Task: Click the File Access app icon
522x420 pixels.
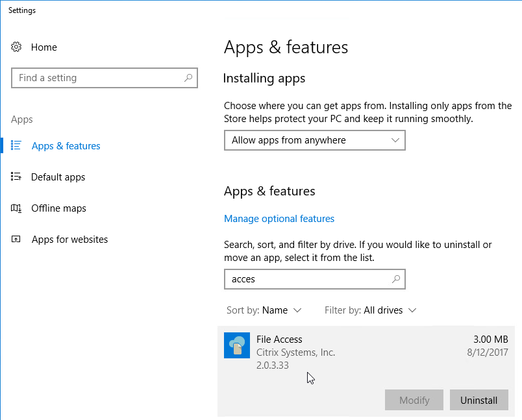Action: [237, 345]
